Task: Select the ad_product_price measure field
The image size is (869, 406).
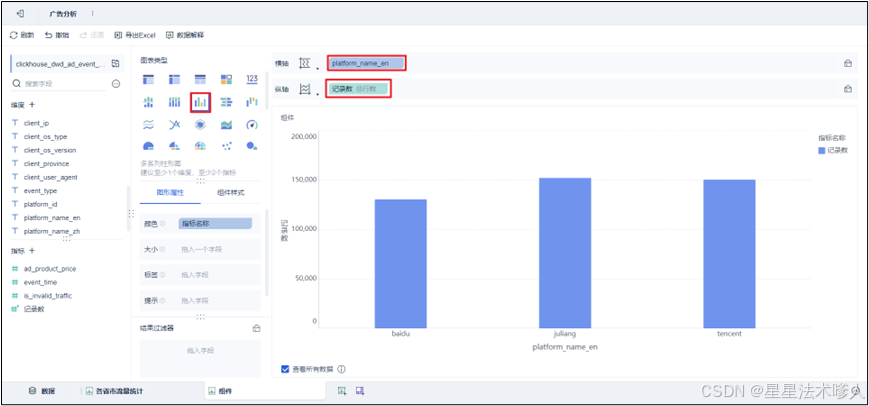Action: click(x=50, y=269)
